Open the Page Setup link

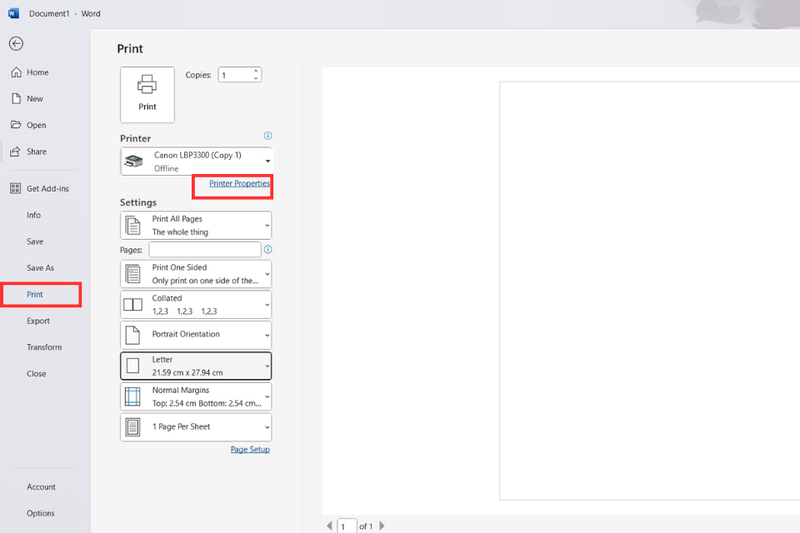point(250,449)
